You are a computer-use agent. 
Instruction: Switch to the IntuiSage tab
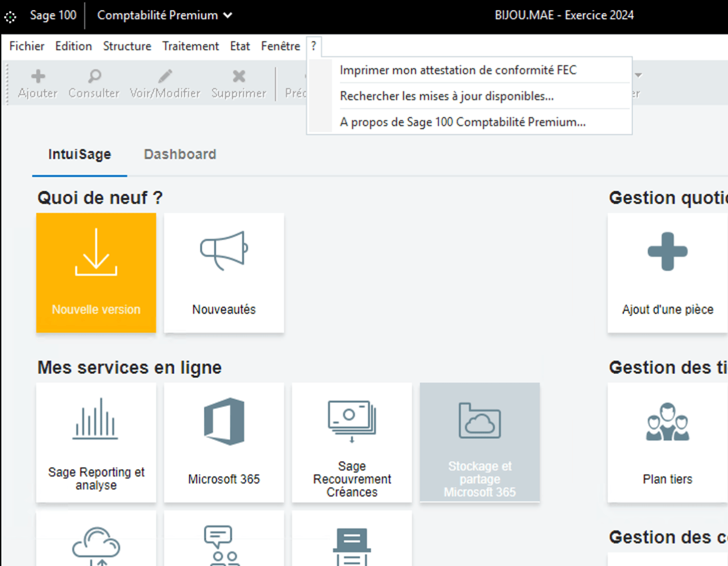[80, 154]
